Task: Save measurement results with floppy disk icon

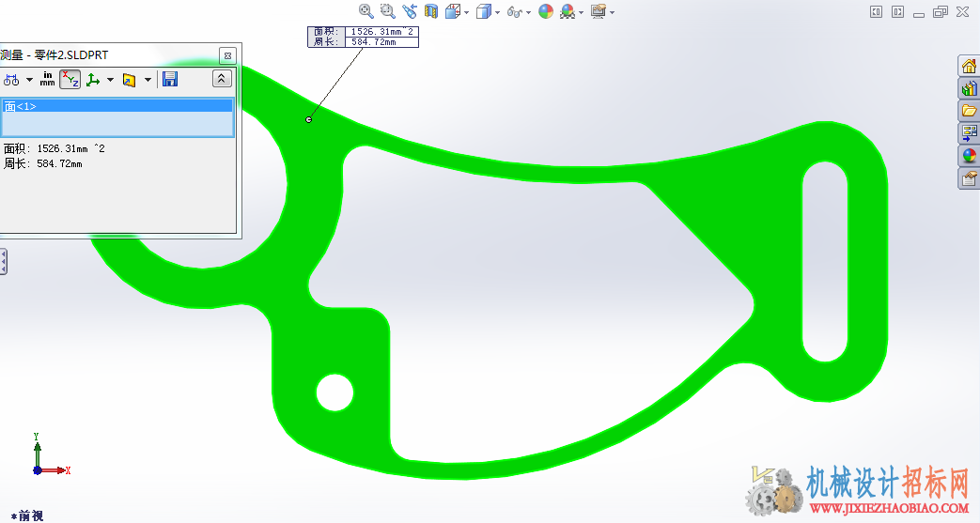Action: pyautogui.click(x=170, y=80)
